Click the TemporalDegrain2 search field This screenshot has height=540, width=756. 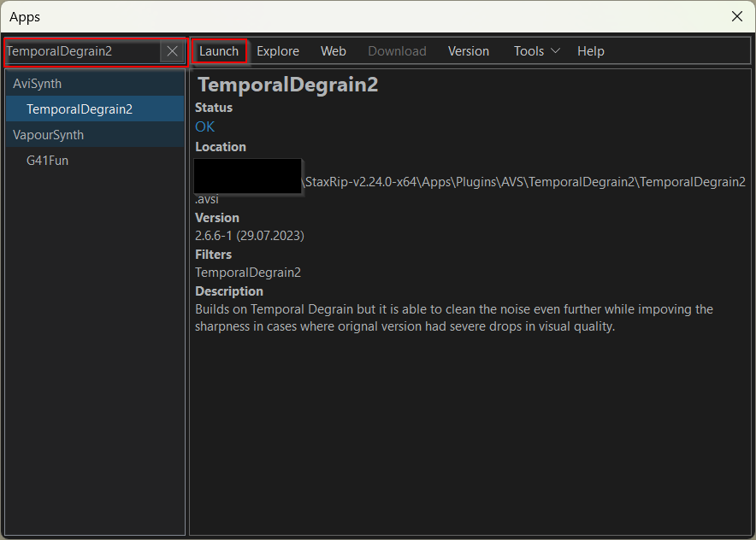point(83,51)
